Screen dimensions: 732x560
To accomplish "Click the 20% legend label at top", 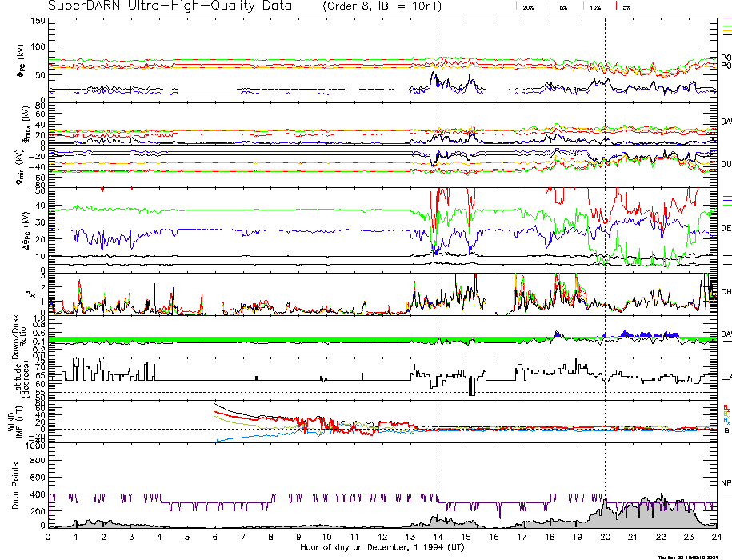I will pyautogui.click(x=528, y=7).
